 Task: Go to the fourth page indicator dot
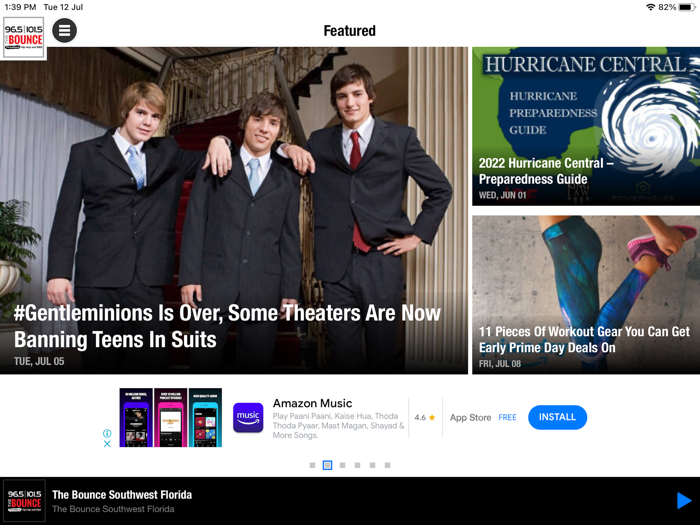tap(358, 465)
